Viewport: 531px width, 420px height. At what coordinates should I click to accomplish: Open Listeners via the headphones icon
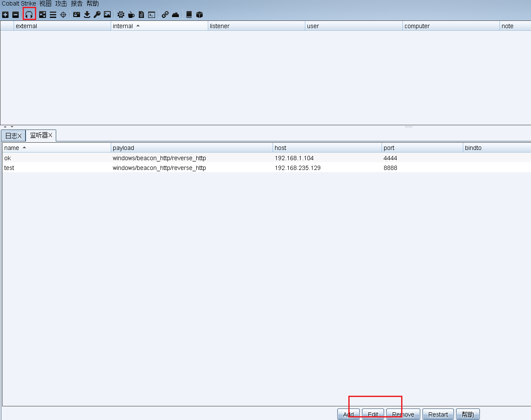(x=29, y=14)
